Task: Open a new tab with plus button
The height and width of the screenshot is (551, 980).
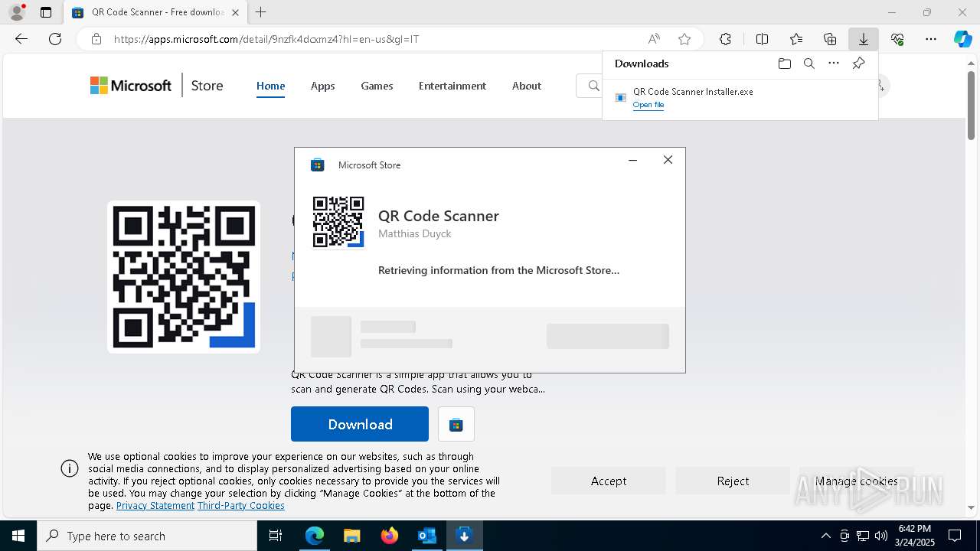Action: (261, 12)
